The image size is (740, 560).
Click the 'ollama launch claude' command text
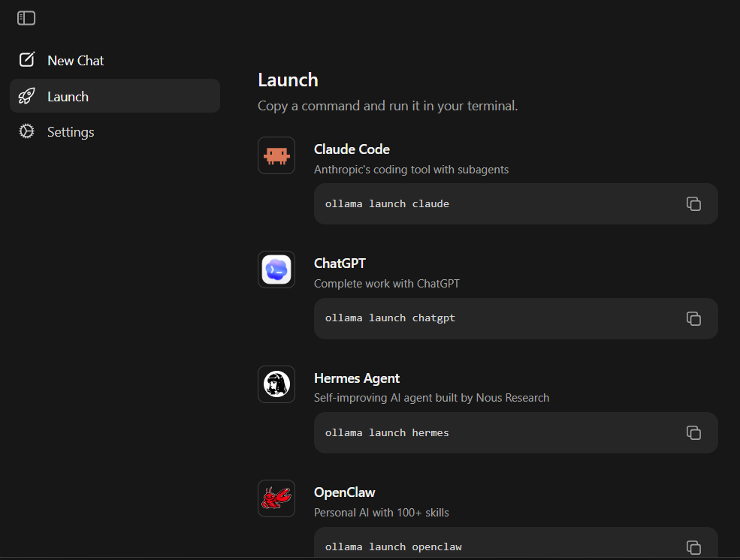tap(387, 203)
